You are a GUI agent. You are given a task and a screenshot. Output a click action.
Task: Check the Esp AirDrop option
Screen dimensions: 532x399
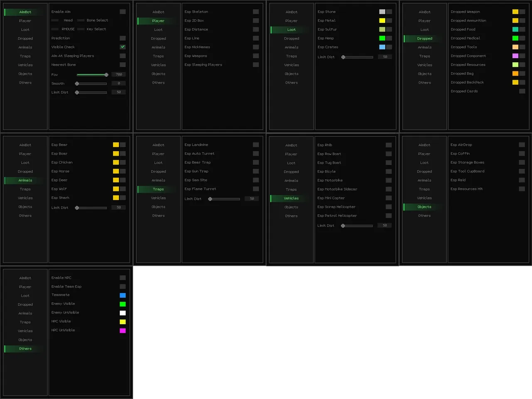point(522,144)
